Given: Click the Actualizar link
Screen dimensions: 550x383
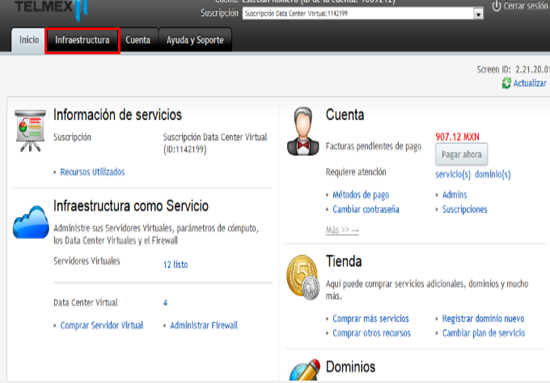Looking at the screenshot, I should [530, 83].
